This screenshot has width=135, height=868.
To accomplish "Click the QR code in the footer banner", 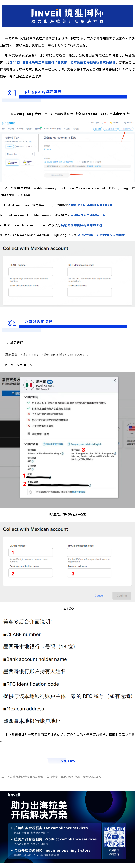I will [x=114, y=837].
